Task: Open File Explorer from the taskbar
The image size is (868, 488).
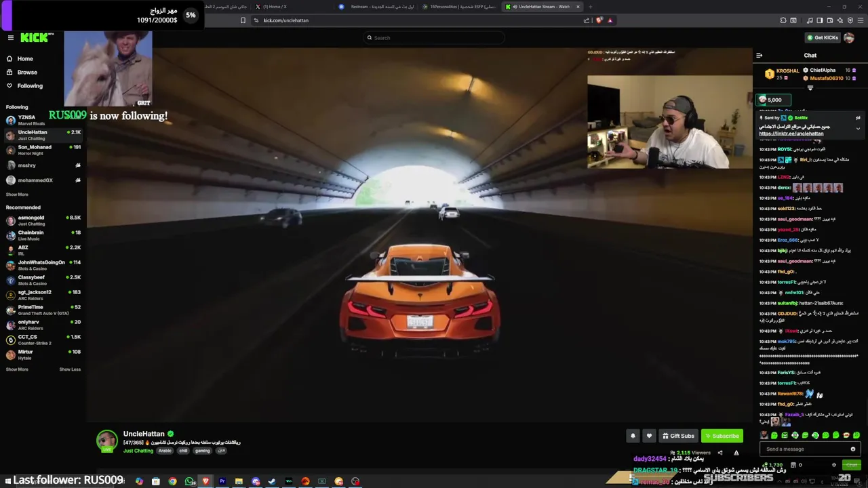Action: [239, 481]
